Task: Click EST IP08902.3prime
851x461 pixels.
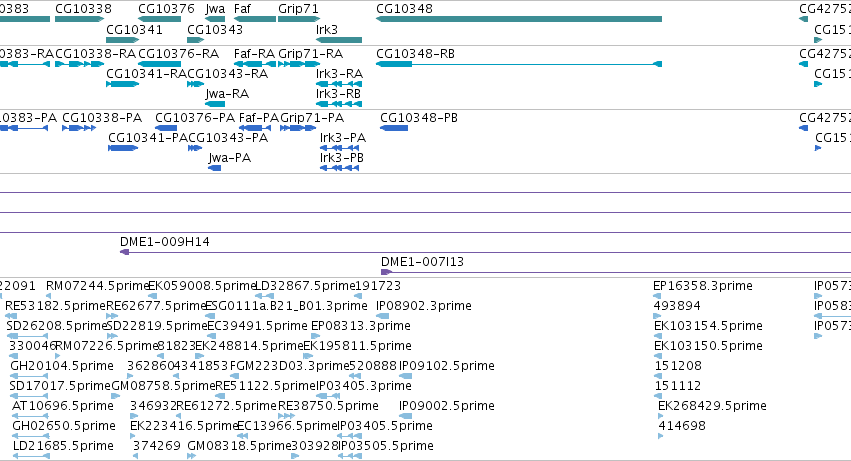Action: [x=424, y=306]
